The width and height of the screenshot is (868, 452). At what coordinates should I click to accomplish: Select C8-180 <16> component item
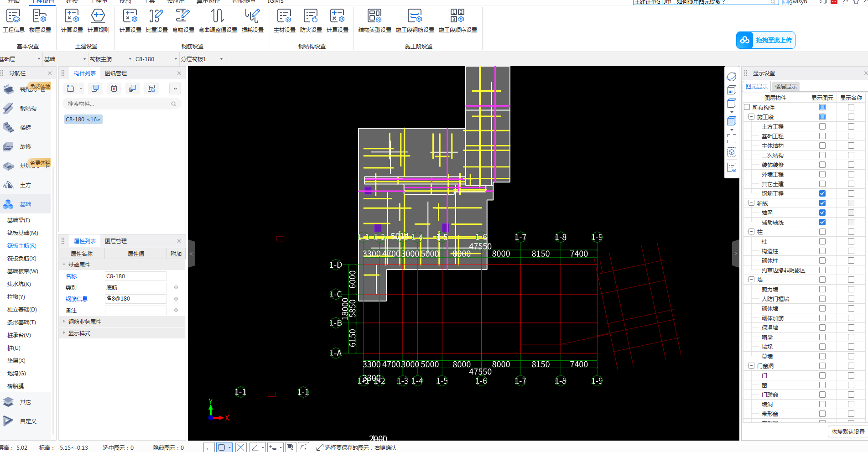83,119
